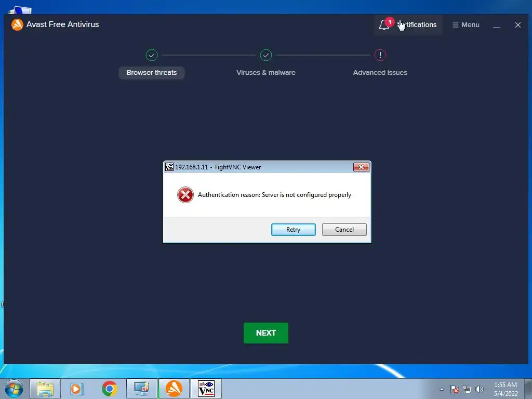Switch to TightVNC Viewer in taskbar

click(206, 389)
